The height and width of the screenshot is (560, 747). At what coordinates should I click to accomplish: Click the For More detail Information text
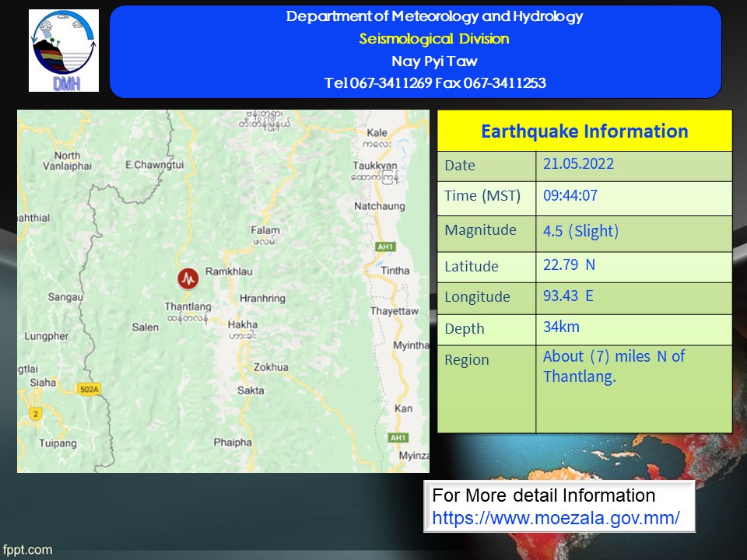[x=544, y=495]
